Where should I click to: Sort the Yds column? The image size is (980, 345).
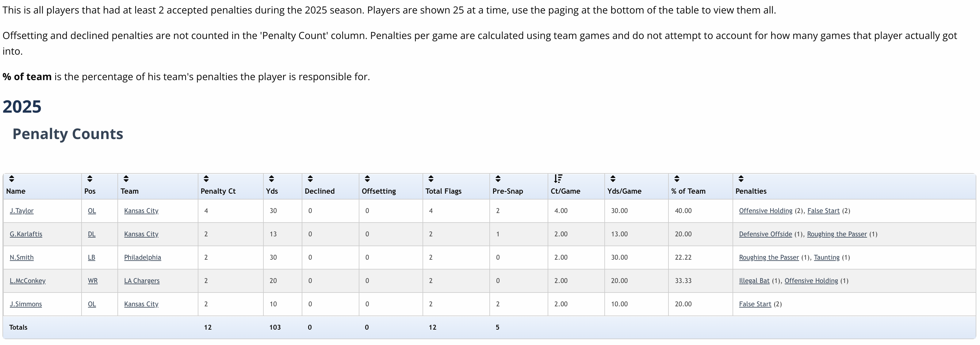[x=272, y=179]
